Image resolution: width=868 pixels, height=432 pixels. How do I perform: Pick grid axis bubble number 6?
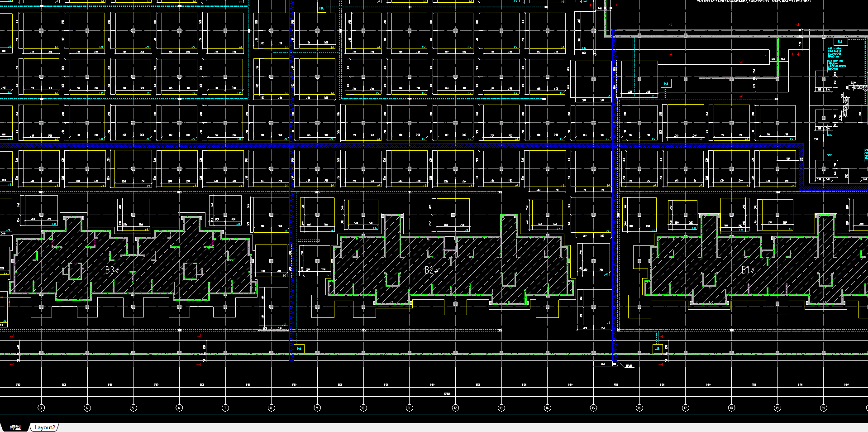179,408
